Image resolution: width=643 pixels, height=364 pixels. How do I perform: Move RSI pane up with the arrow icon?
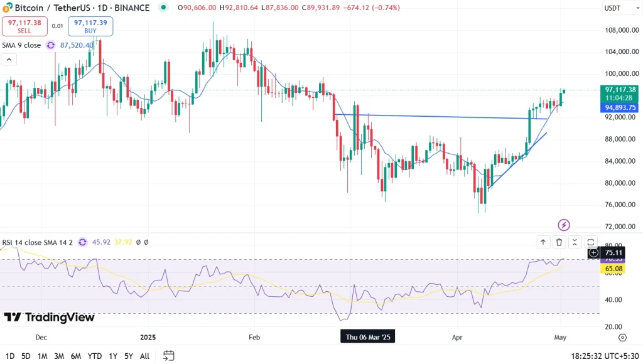tap(543, 242)
